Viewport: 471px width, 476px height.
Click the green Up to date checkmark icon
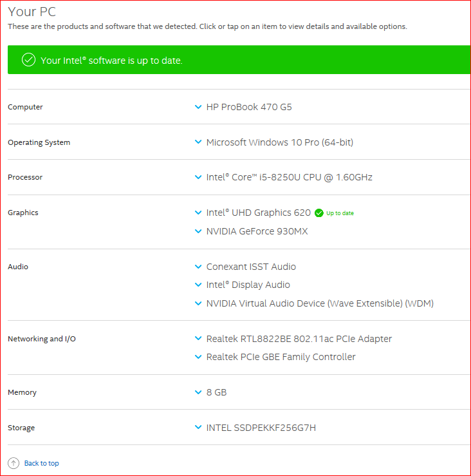pyautogui.click(x=319, y=213)
